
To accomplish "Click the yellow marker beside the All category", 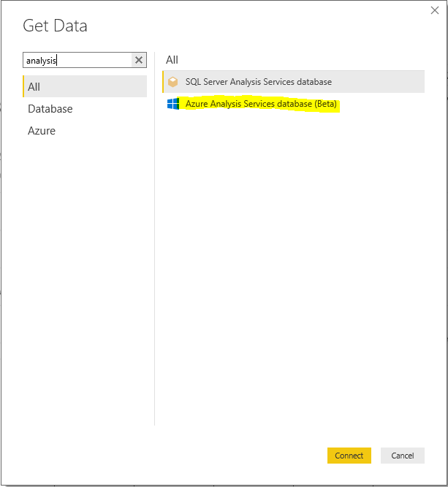I will pyautogui.click(x=23, y=86).
